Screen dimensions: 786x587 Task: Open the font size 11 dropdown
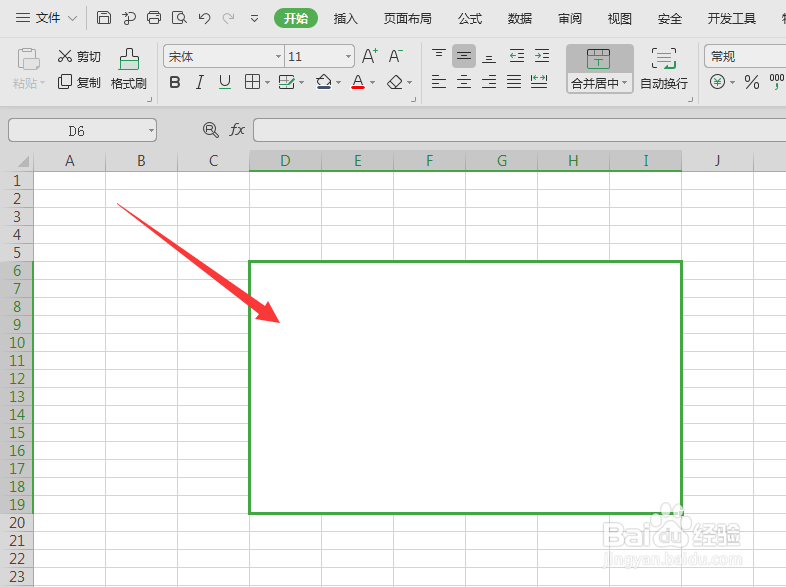[348, 57]
